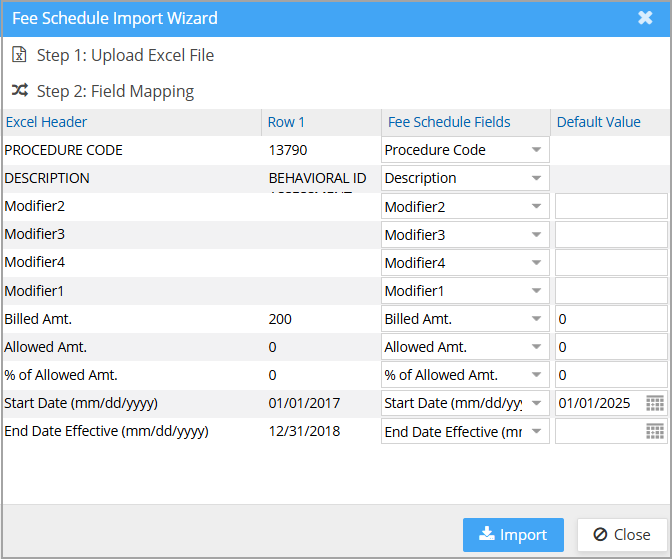Image resolution: width=672 pixels, height=559 pixels.
Task: Click the Close button at the bottom
Action: [621, 534]
